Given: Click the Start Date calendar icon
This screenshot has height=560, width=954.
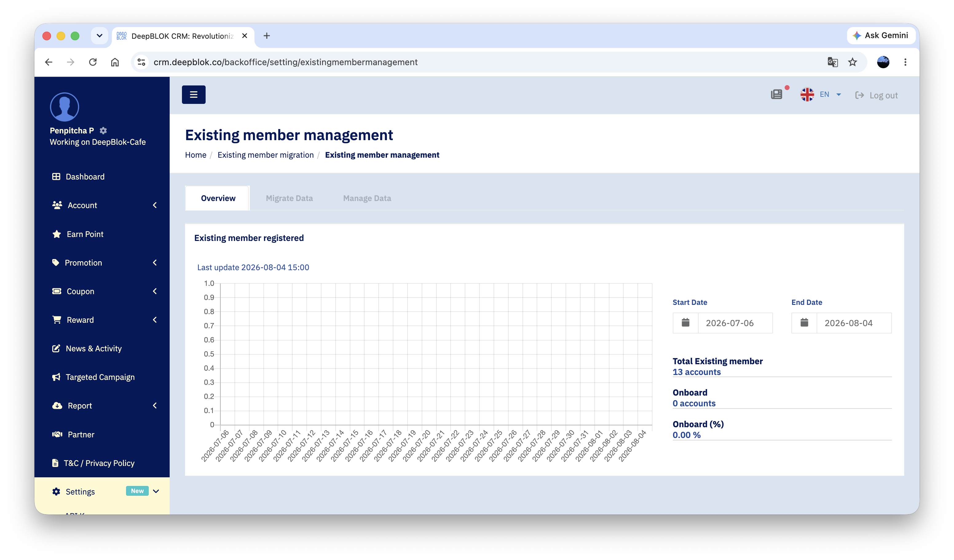Looking at the screenshot, I should (x=686, y=323).
